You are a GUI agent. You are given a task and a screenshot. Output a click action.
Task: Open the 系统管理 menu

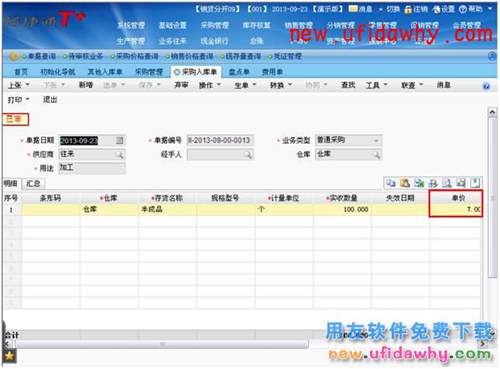click(131, 25)
